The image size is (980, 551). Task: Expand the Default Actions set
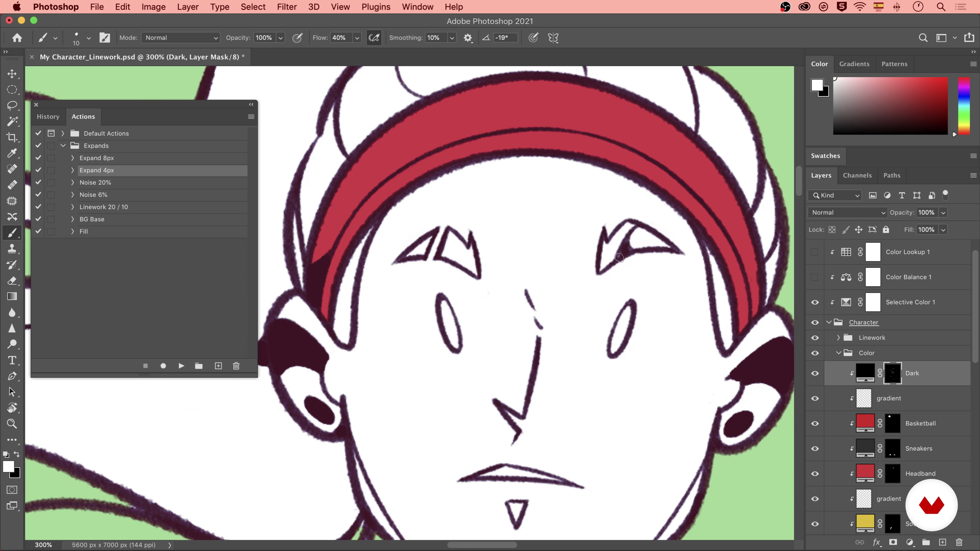pos(63,133)
